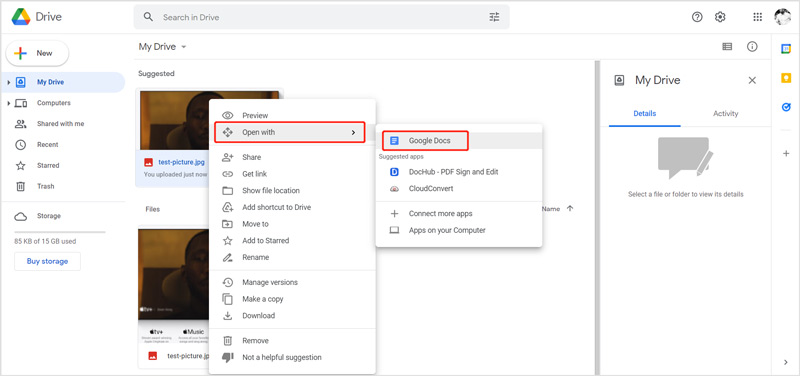
Task: Open Manage versions
Action: (x=292, y=282)
